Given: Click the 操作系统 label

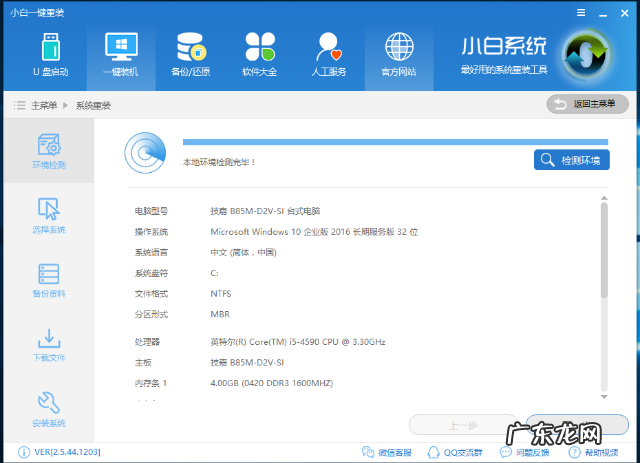Looking at the screenshot, I should [x=151, y=232].
